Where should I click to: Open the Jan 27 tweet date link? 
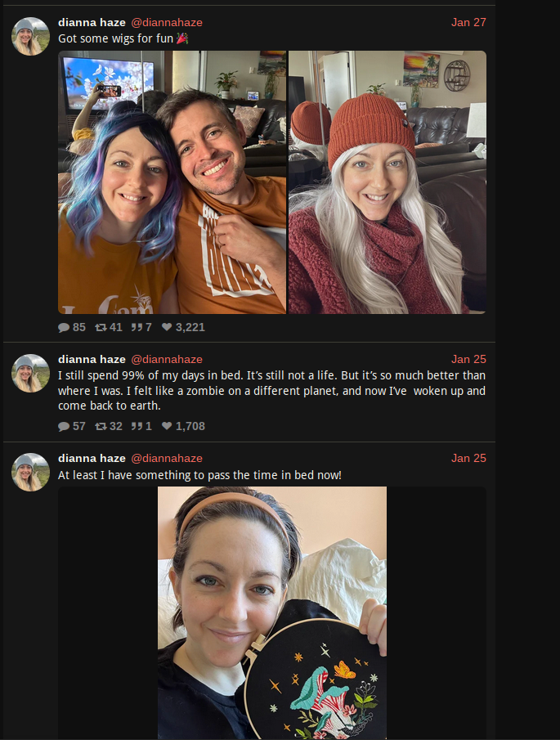pos(468,22)
